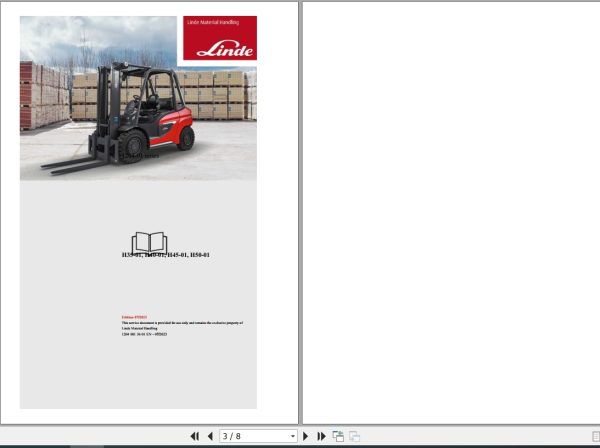Open the page number dropdown arrow
600x448 pixels.
click(293, 436)
